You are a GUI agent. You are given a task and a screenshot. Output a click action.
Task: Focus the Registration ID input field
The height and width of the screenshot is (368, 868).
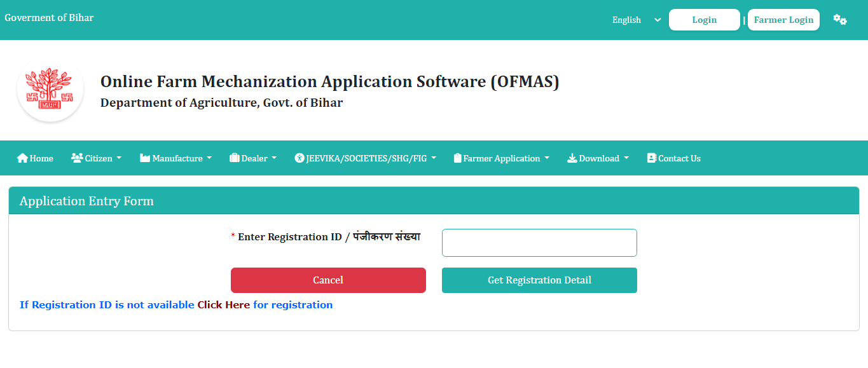tap(539, 243)
